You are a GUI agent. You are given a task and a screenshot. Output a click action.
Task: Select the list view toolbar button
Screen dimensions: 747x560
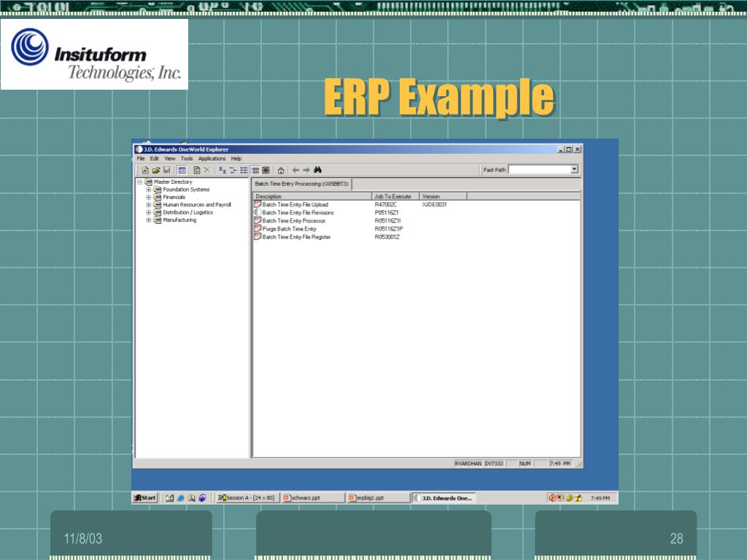[244, 170]
